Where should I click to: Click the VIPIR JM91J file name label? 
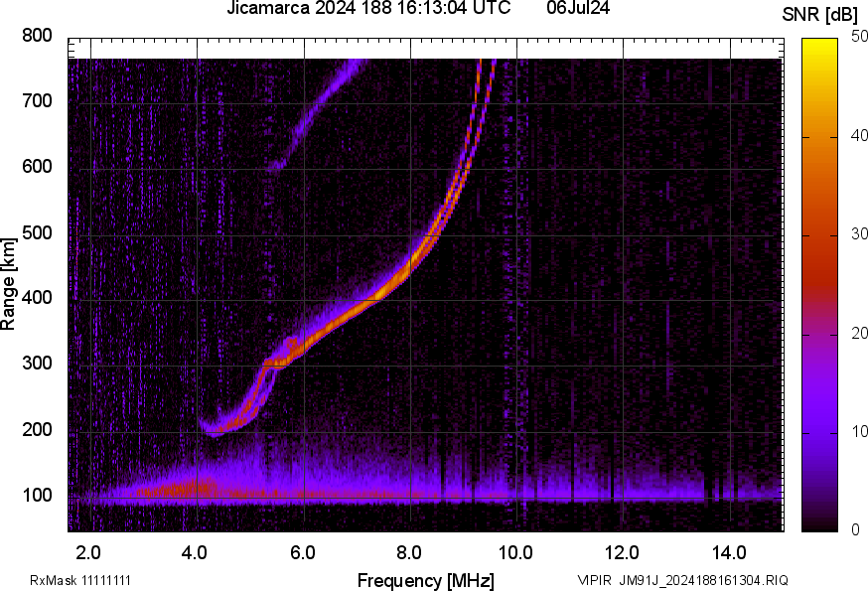pyautogui.click(x=682, y=580)
